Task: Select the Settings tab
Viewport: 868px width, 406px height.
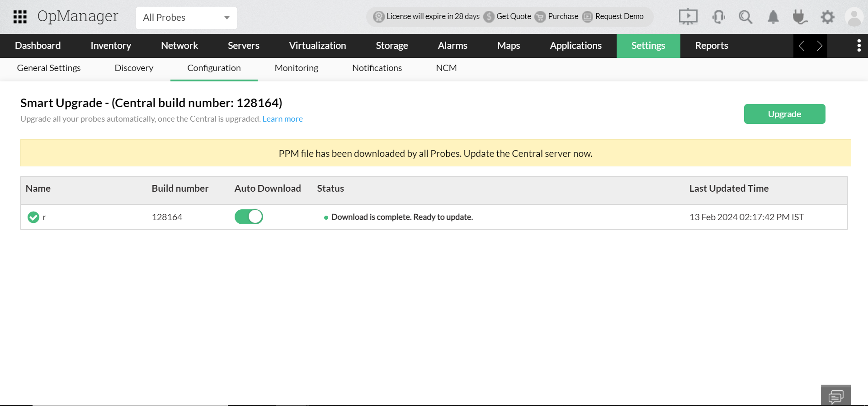Action: coord(648,46)
